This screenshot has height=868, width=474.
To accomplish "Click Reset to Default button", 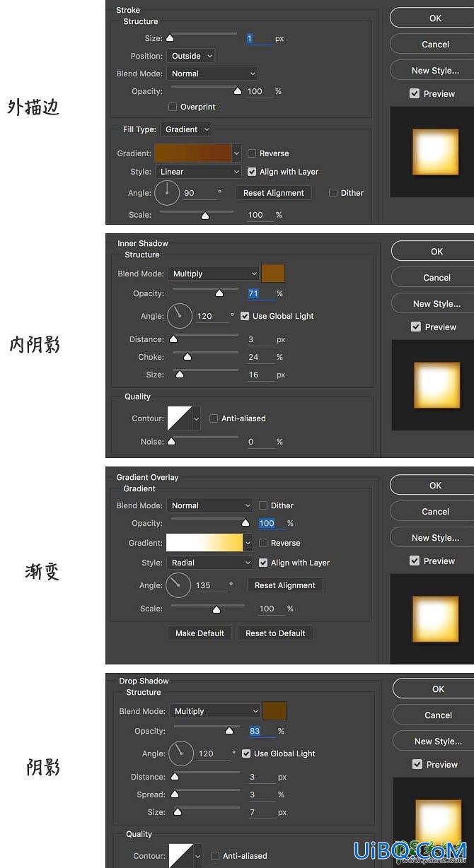I will (275, 633).
